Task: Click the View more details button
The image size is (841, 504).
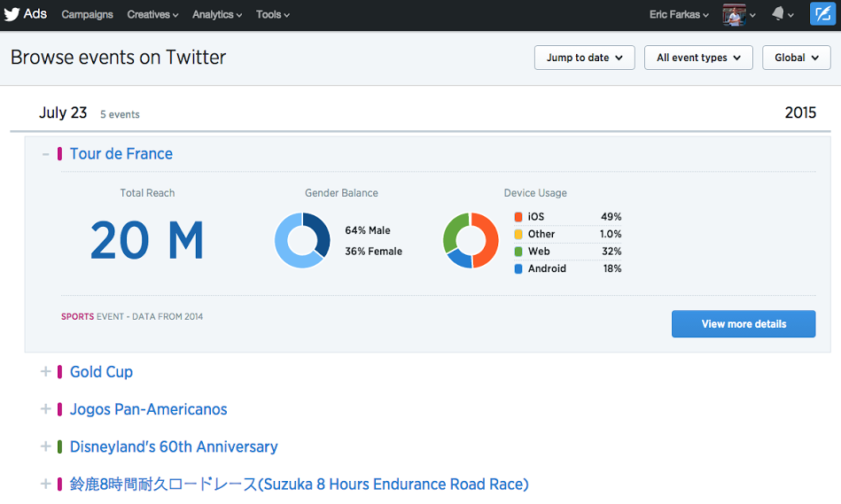Action: (744, 324)
